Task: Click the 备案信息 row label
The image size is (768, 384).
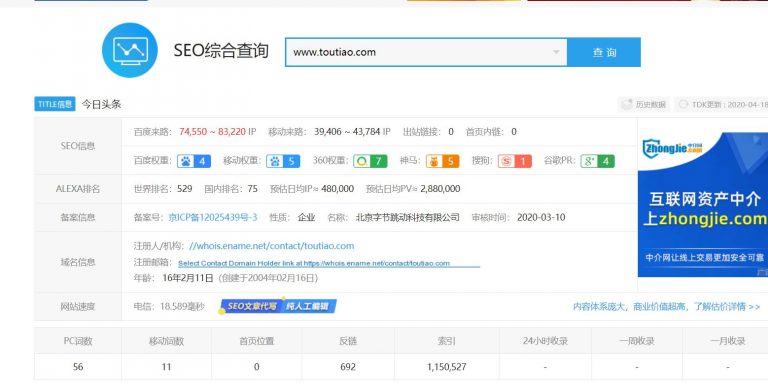Action: [x=78, y=217]
